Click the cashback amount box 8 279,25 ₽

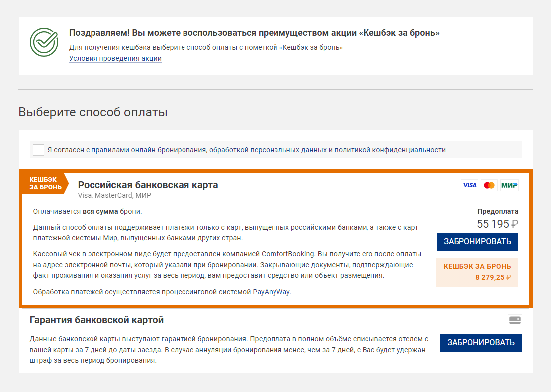(x=477, y=272)
